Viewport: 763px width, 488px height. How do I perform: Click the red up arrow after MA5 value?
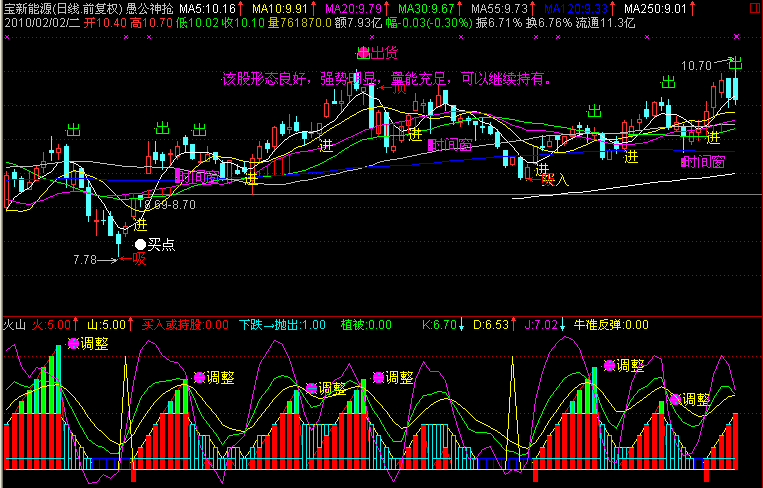pyautogui.click(x=242, y=9)
